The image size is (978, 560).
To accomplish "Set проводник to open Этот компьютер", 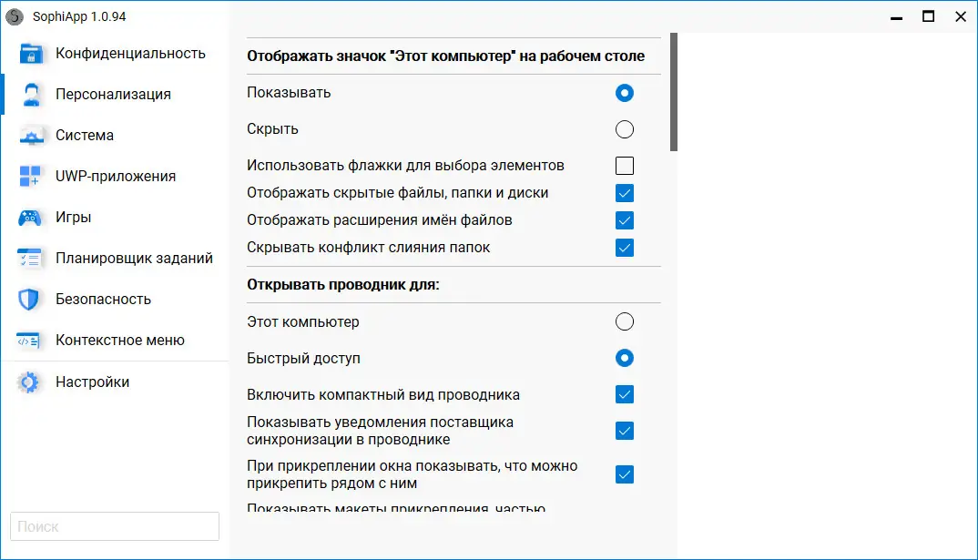I will 625,321.
